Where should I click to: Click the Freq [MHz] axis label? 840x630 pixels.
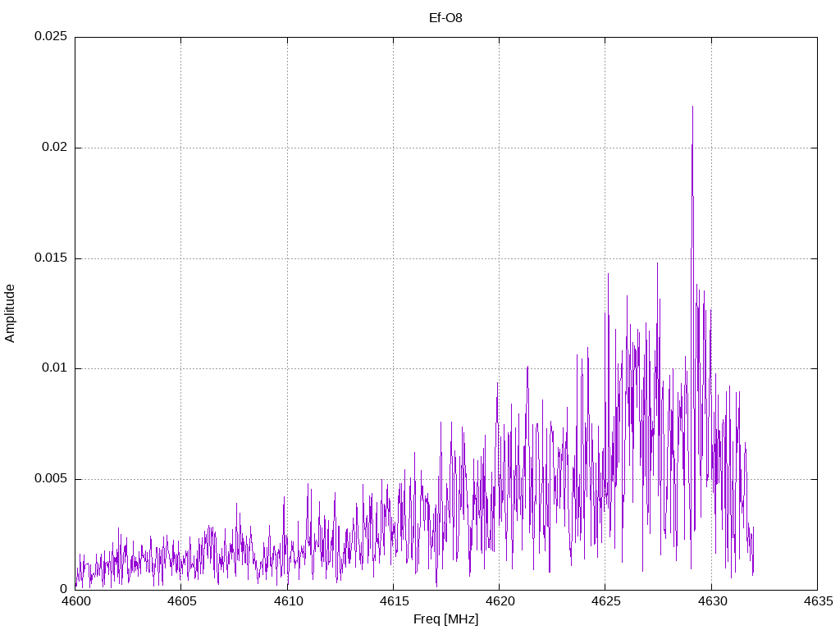tap(445, 619)
